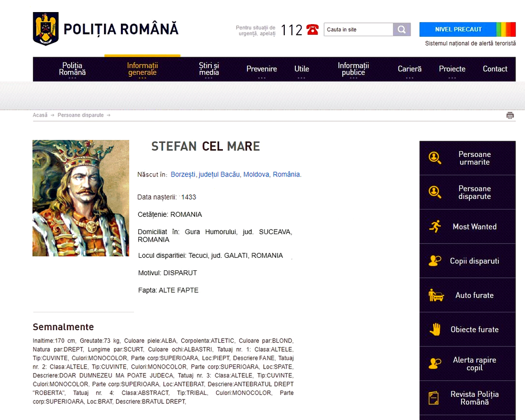Open the Contact menu item
Image resolution: width=525 pixels, height=420 pixels.
tap(495, 69)
